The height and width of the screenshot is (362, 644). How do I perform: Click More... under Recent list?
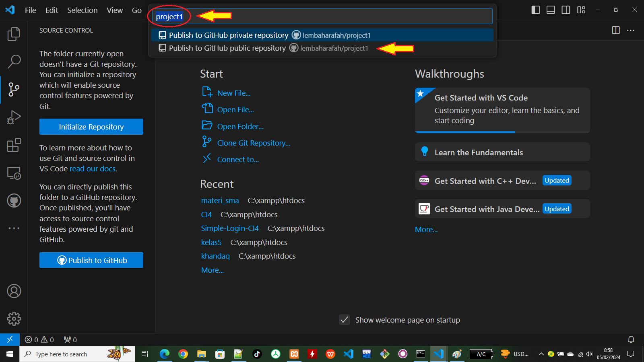pos(213,270)
